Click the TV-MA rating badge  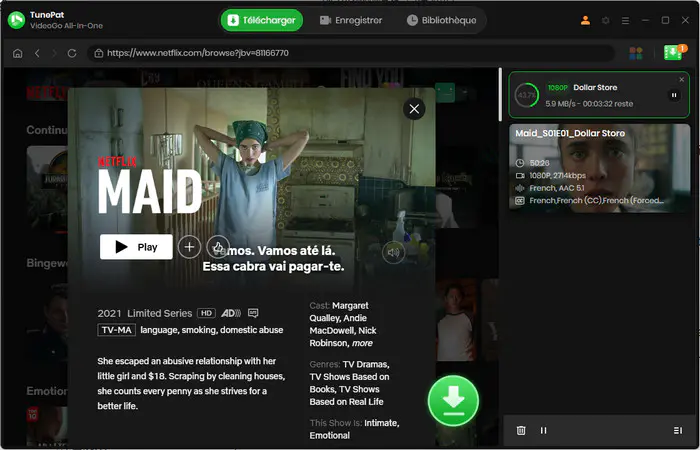tap(117, 330)
